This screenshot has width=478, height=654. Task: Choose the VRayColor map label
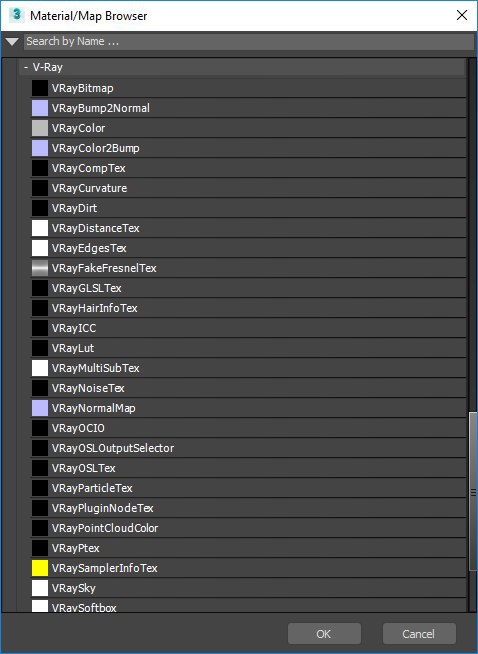click(78, 128)
